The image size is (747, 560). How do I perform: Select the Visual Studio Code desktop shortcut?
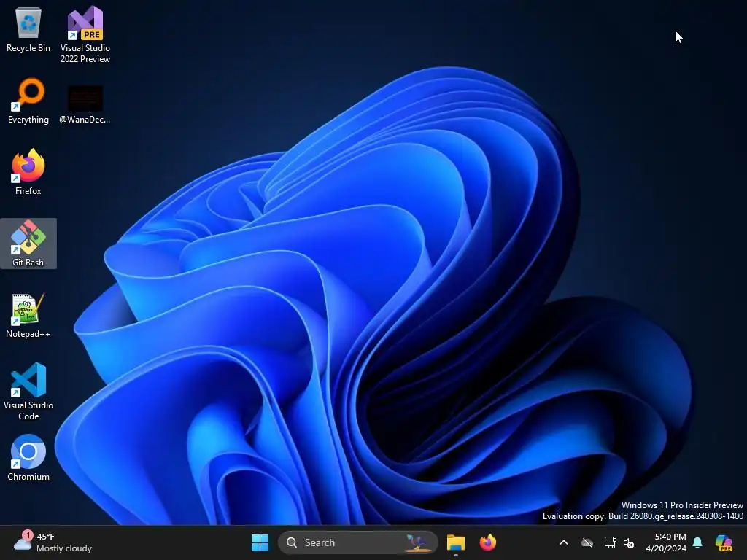coord(28,392)
